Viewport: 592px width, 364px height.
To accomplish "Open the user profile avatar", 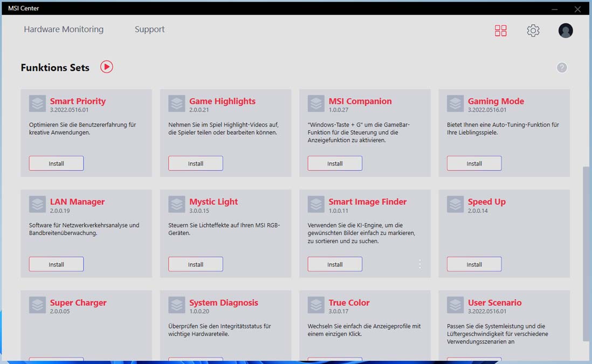I will click(x=565, y=31).
